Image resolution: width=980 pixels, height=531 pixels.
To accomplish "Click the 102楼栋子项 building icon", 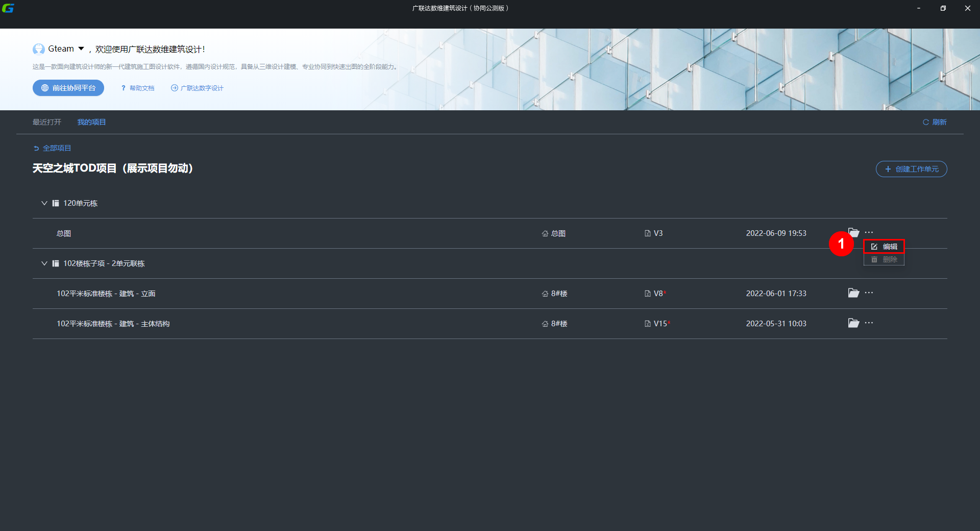I will tap(56, 263).
